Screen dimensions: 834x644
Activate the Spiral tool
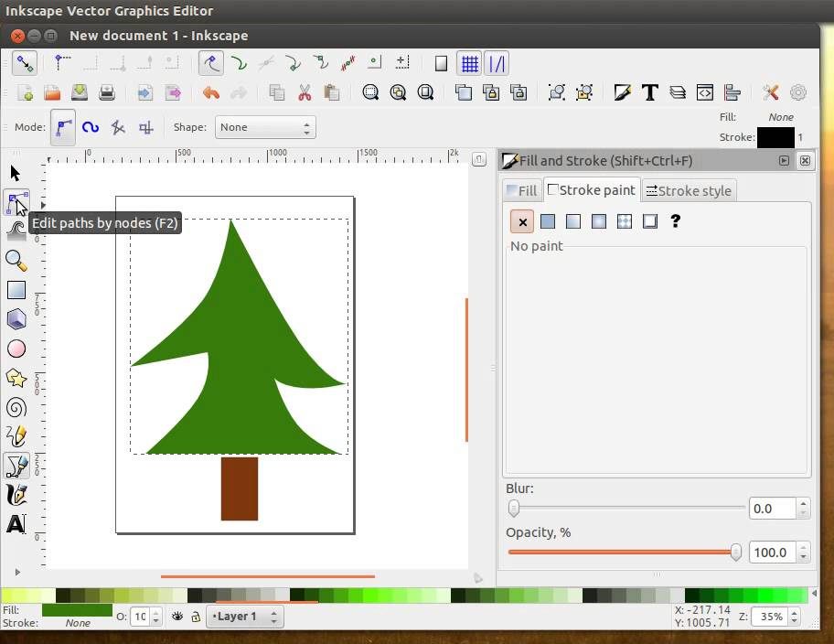pos(16,407)
